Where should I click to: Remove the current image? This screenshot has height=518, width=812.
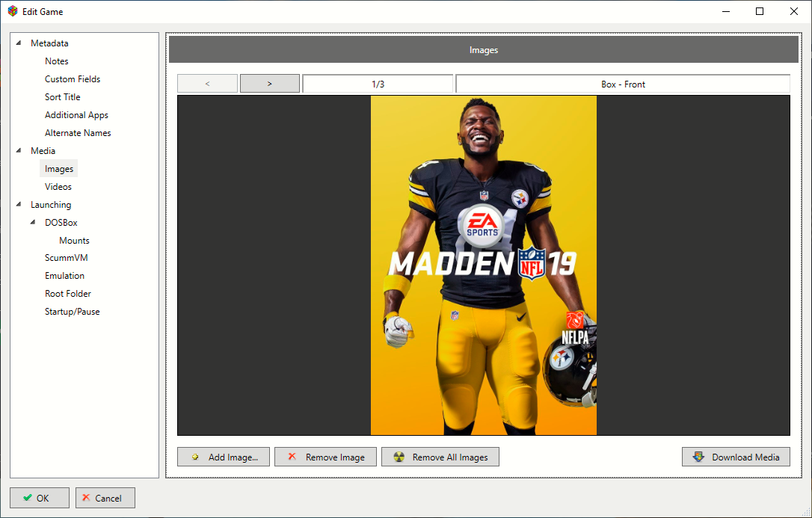325,457
